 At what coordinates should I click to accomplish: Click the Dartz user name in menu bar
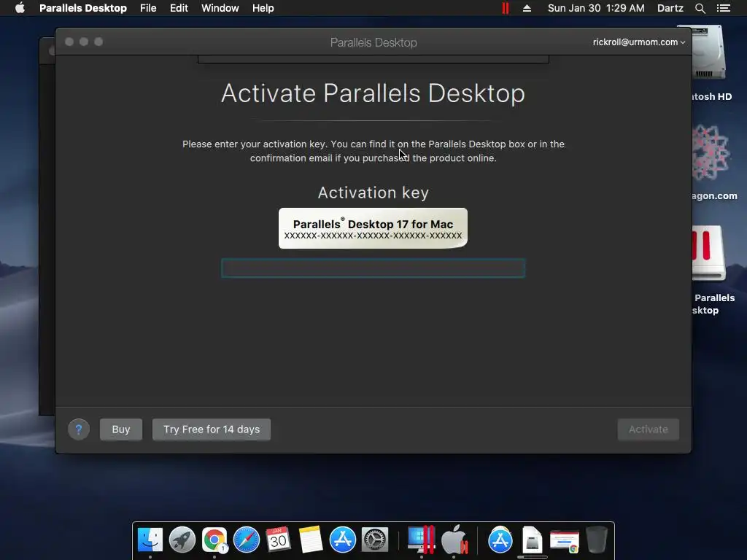click(x=670, y=8)
